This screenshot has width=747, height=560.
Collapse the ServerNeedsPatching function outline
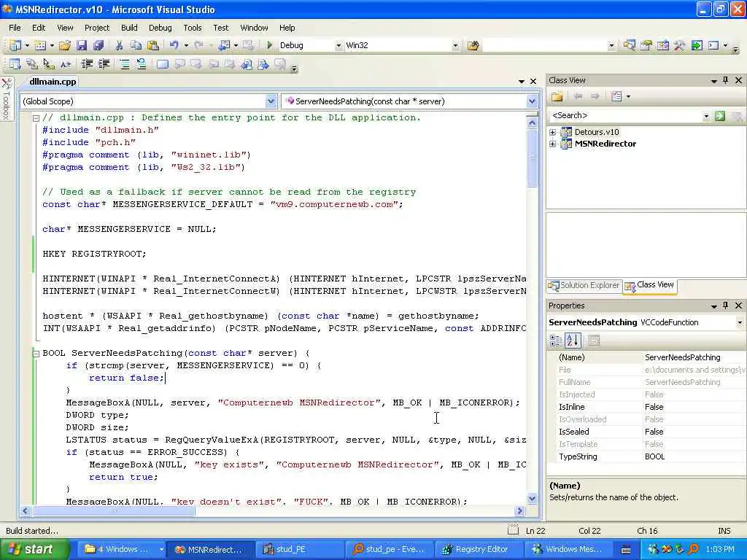(x=36, y=354)
